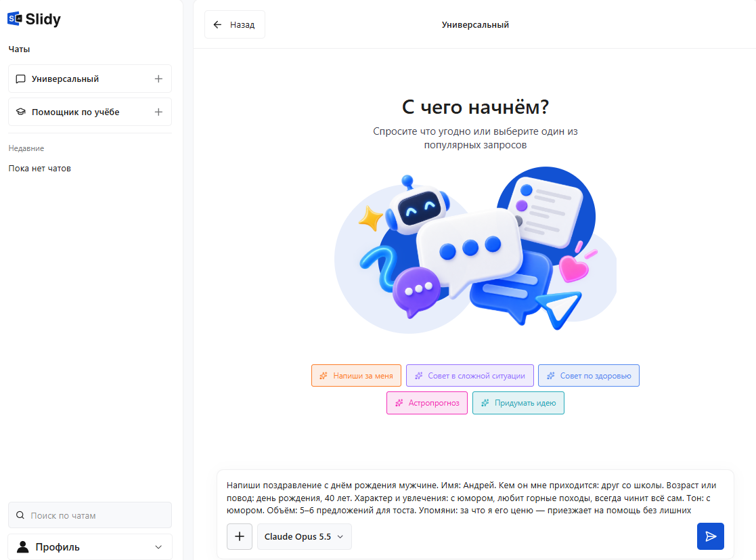Image resolution: width=756 pixels, height=560 pixels.
Task: Choose the Напиши за меня prompt
Action: [356, 375]
